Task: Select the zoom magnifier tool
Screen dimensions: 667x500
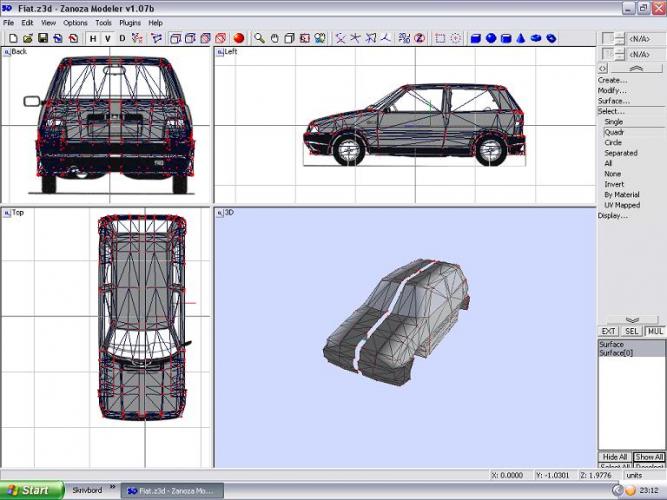Action: click(x=259, y=38)
